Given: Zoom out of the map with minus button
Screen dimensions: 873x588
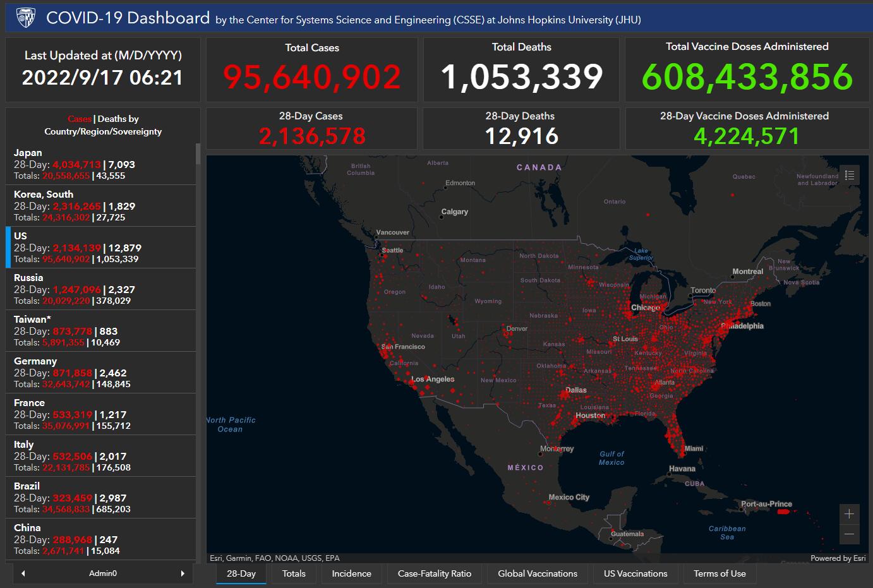Looking at the screenshot, I should [849, 534].
